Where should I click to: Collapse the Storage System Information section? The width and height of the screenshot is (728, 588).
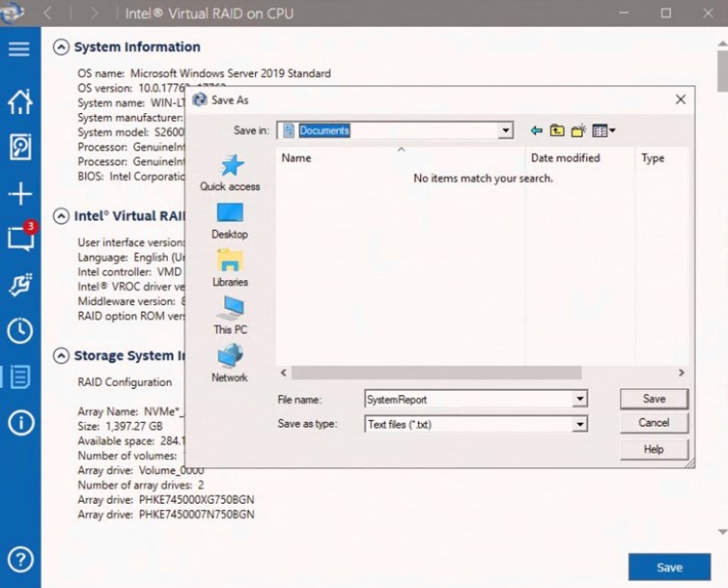pyautogui.click(x=61, y=355)
